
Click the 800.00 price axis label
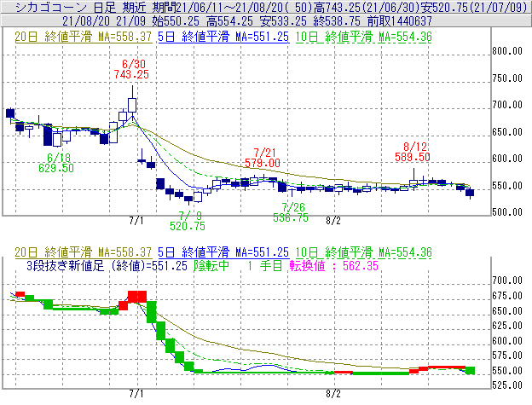click(507, 51)
